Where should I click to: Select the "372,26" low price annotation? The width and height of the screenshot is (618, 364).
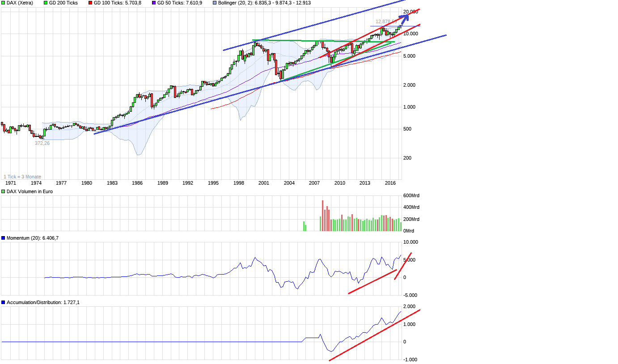42,143
